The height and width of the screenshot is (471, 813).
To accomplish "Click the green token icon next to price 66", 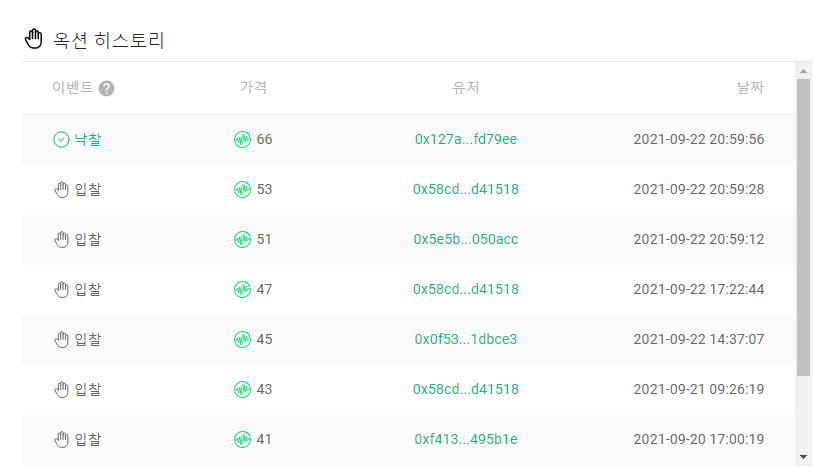I will (242, 140).
